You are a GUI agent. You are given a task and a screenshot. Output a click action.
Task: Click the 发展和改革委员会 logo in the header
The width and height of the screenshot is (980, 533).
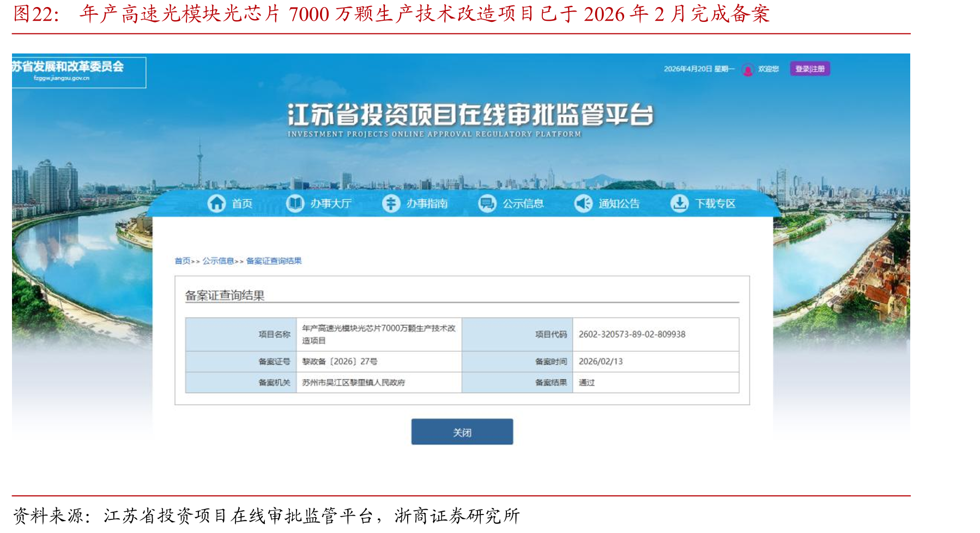point(78,72)
